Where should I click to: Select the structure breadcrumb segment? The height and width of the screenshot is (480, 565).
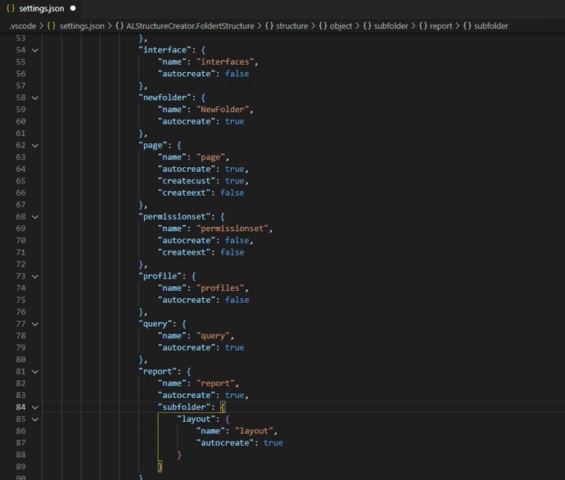[x=292, y=26]
